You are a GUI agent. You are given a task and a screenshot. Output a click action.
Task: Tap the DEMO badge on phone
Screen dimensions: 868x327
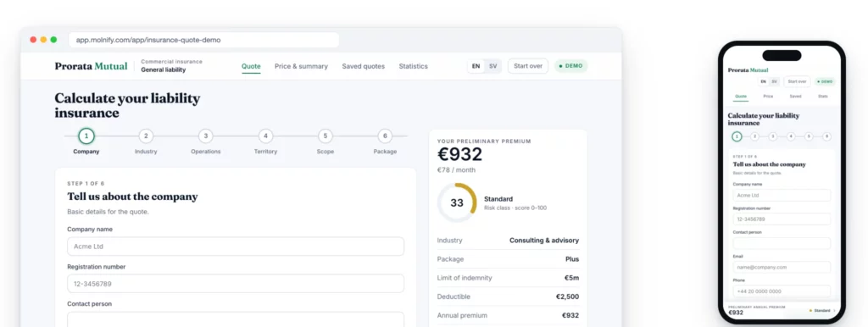tap(824, 81)
